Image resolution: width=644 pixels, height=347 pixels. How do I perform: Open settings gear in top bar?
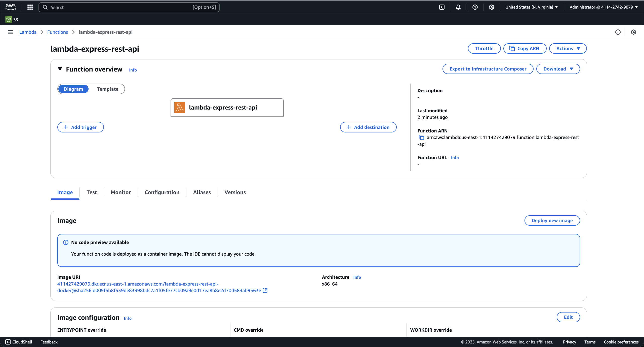click(491, 7)
